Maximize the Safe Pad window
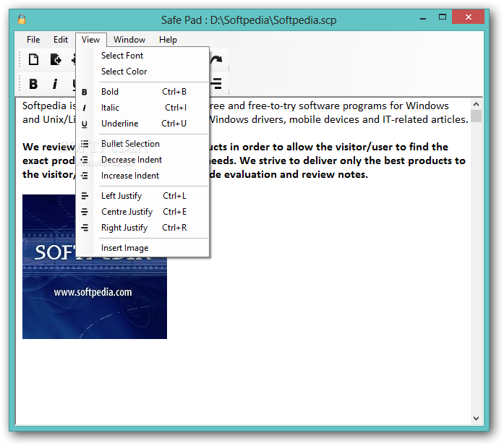The width and height of the screenshot is (504, 446). click(443, 17)
